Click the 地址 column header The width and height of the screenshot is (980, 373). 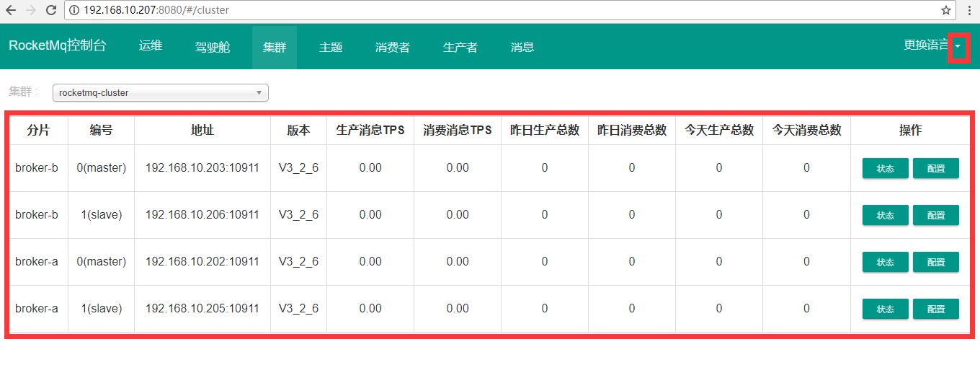coord(202,131)
